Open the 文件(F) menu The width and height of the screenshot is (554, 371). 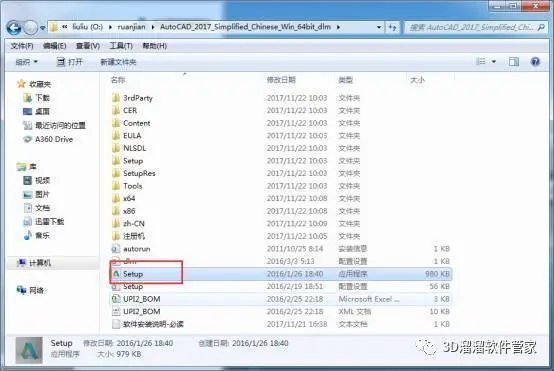tap(22, 46)
